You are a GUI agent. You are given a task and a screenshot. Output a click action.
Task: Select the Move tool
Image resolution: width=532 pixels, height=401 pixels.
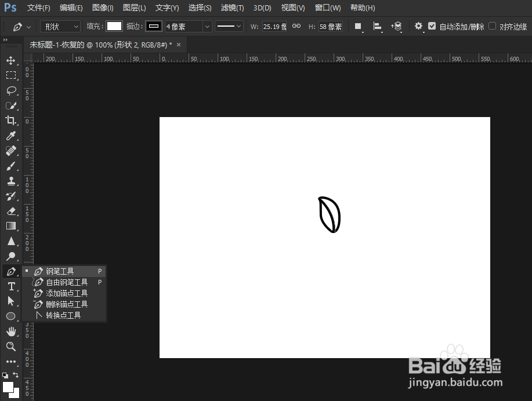coord(11,61)
